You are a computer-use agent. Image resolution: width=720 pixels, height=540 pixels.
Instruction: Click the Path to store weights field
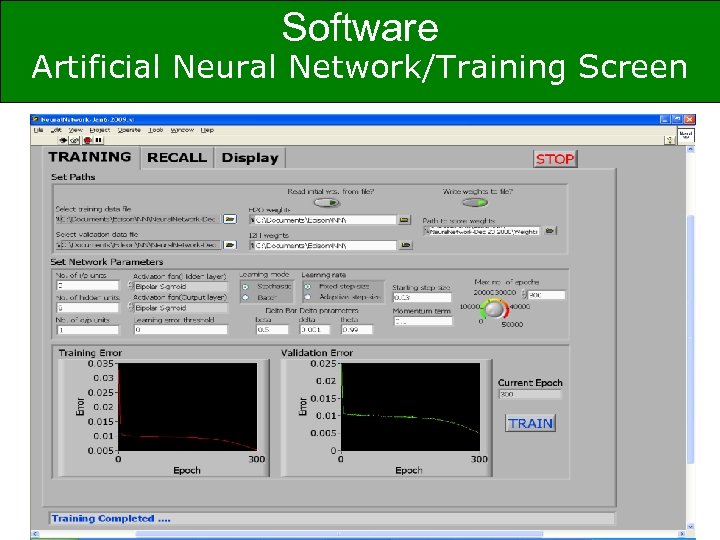click(x=482, y=231)
